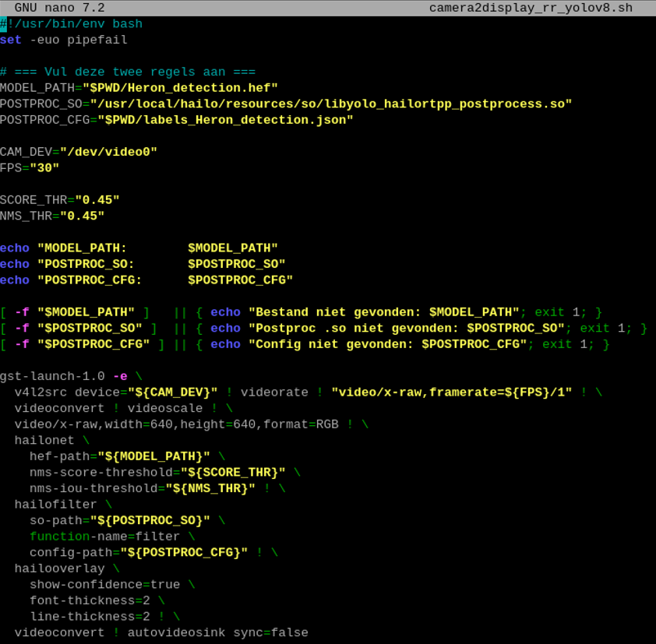Click the show-confidence=true option
This screenshot has width=656, height=644.
(104, 585)
